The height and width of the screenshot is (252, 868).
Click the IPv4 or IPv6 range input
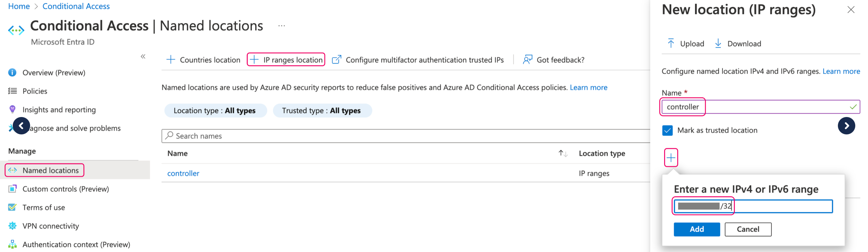click(x=753, y=206)
